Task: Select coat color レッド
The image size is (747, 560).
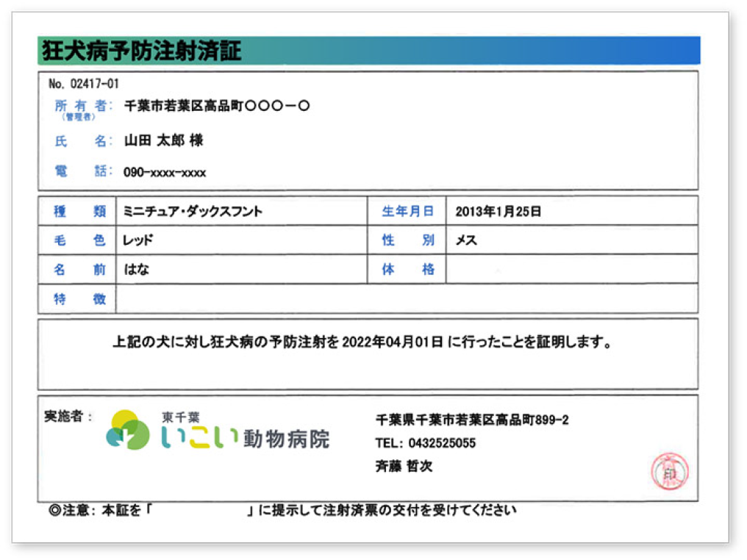Action: [x=137, y=240]
